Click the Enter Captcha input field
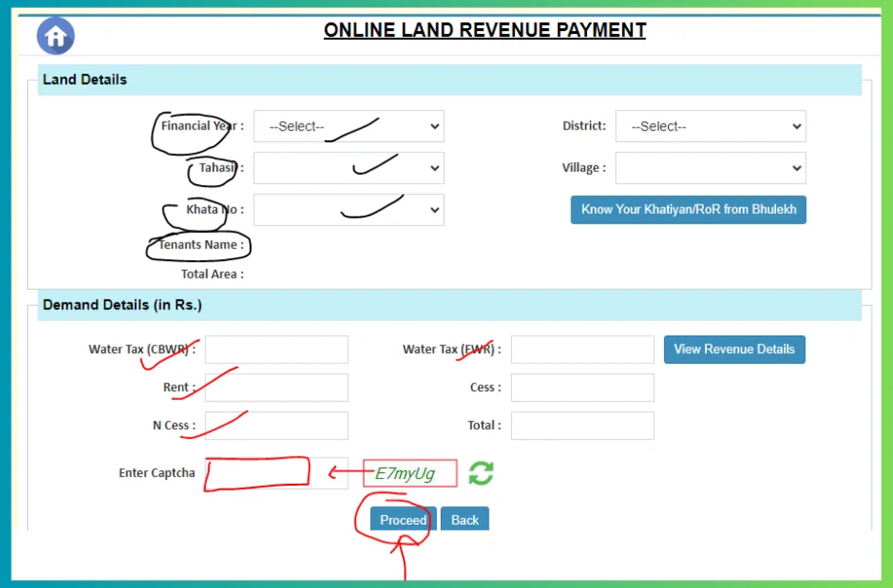The width and height of the screenshot is (893, 588). coord(277,473)
